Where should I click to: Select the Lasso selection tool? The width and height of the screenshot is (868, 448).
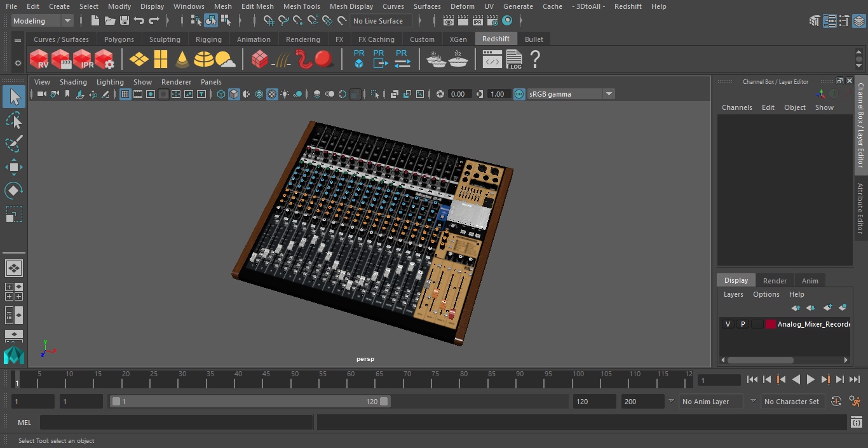(x=13, y=120)
